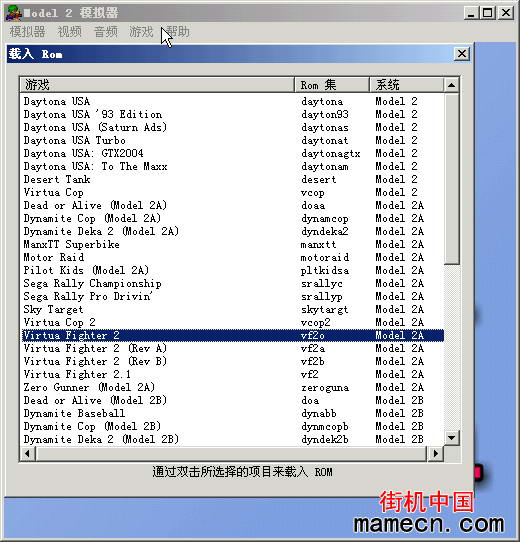The image size is (520, 542).
Task: Sort list by the Rom 集 column header
Action: click(332, 85)
